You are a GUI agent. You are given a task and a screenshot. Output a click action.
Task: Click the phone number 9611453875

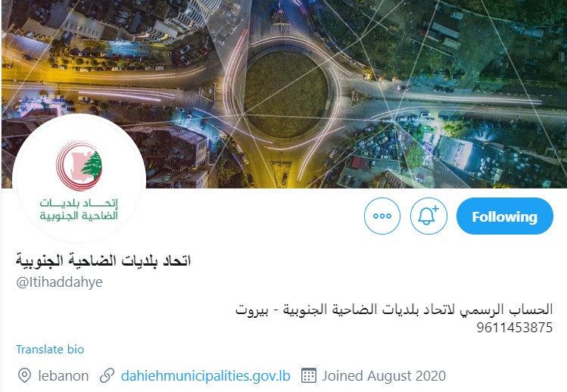click(515, 328)
